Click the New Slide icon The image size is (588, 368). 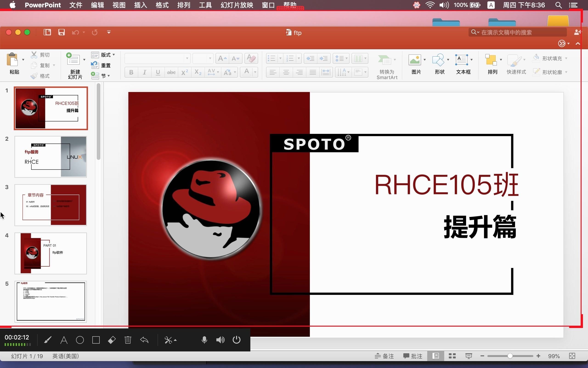pos(73,59)
